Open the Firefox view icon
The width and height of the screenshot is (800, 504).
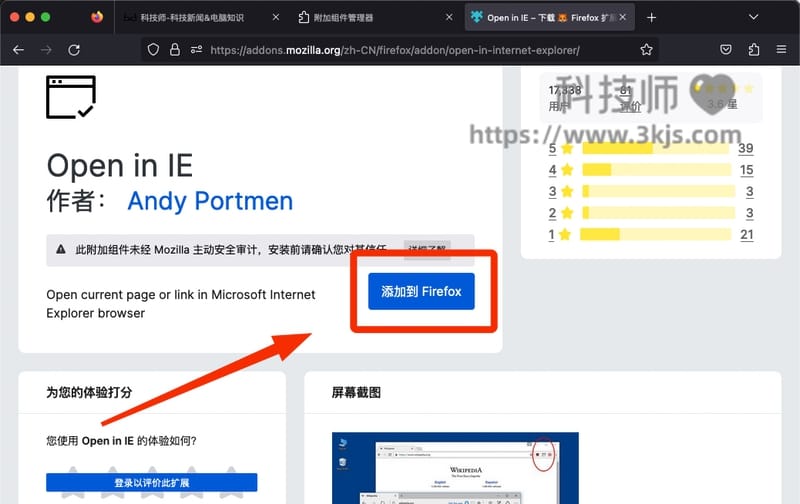[97, 17]
